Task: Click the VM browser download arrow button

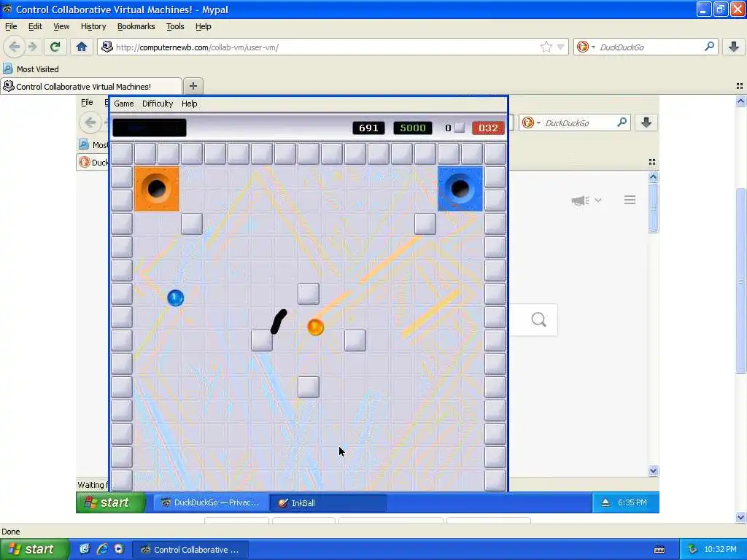Action: (x=646, y=122)
